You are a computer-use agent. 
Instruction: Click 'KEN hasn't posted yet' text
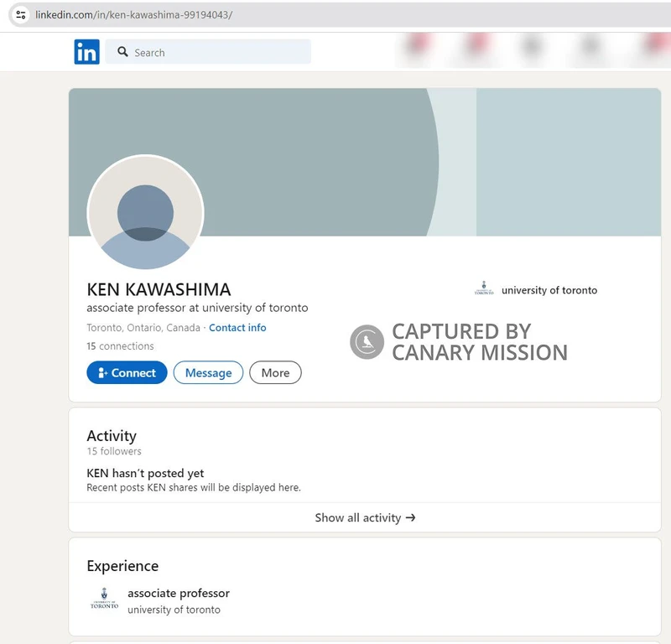click(145, 473)
